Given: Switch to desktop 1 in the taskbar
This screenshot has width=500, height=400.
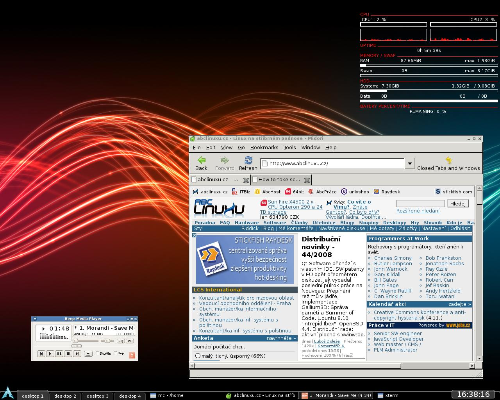Looking at the screenshot, I should click(x=32, y=396).
